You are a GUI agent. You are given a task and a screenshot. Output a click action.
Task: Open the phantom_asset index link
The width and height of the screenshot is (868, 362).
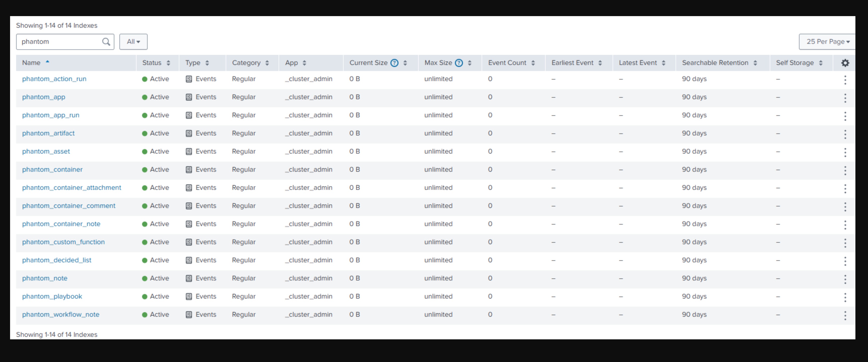coord(46,152)
